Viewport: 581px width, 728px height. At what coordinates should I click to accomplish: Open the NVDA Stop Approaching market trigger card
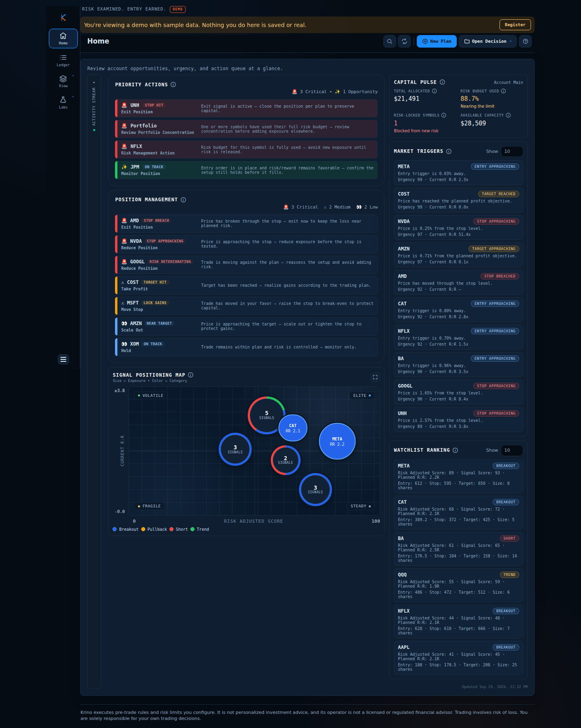click(x=458, y=227)
